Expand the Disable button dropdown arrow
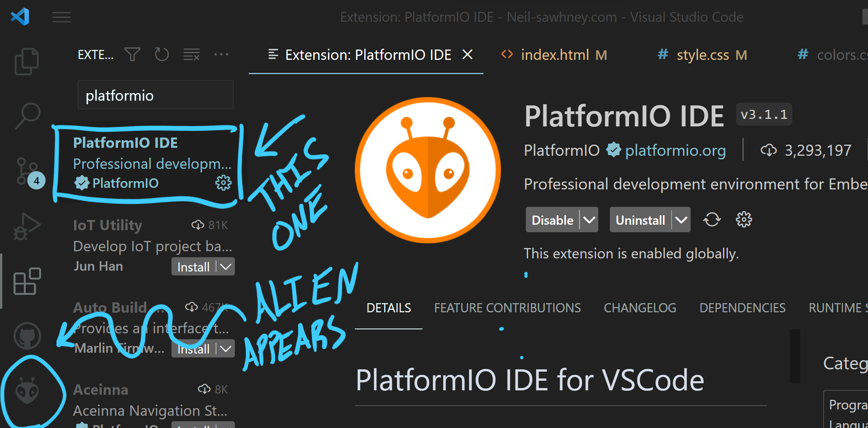Screen dimensions: 868x428 [x=589, y=220]
